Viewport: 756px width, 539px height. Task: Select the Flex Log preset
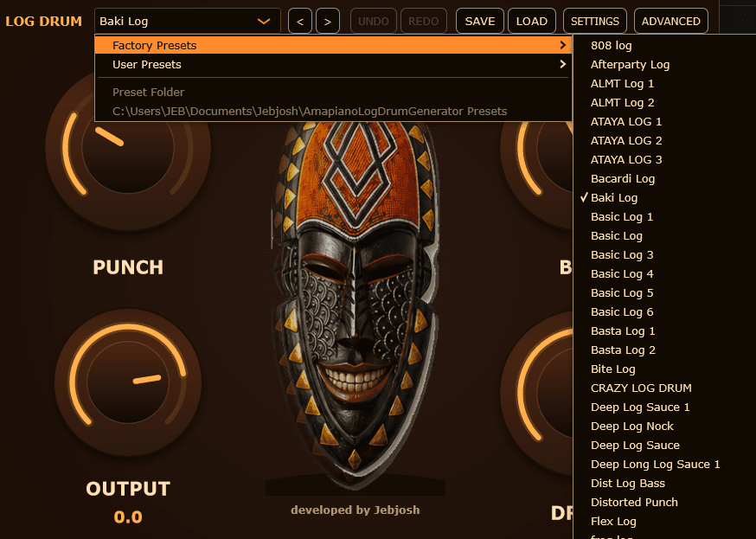pyautogui.click(x=665, y=522)
